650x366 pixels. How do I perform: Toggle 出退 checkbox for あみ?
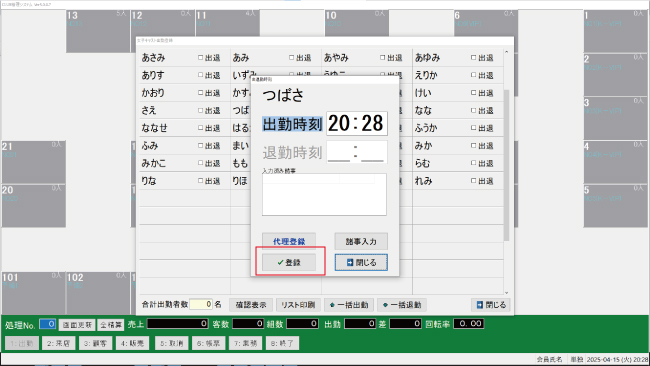point(291,58)
